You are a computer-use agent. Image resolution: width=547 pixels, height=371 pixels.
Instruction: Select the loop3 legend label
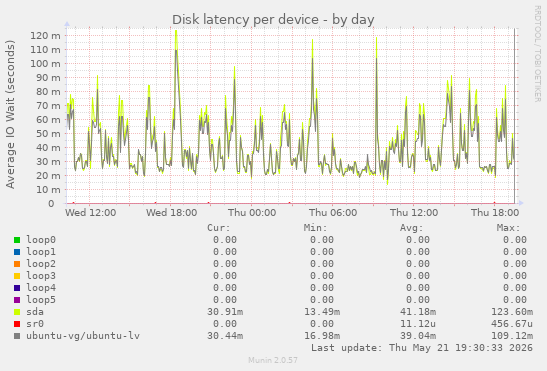(41, 276)
